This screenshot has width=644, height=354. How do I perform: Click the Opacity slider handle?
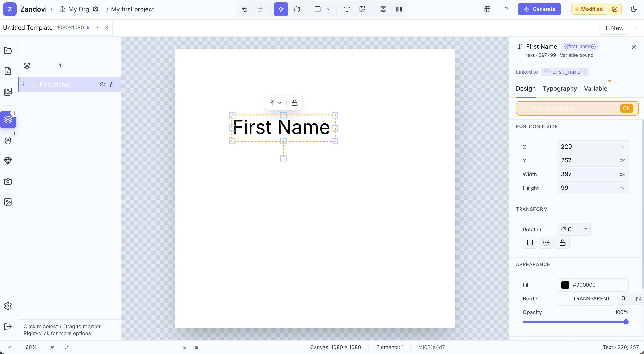(x=626, y=322)
